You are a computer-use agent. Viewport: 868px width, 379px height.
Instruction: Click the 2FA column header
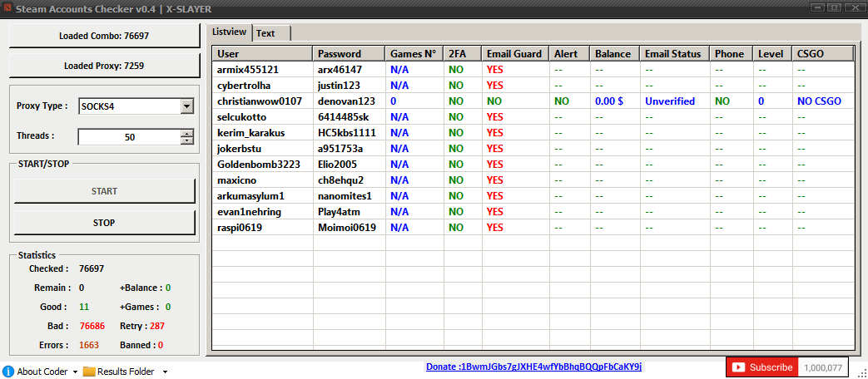[462, 53]
